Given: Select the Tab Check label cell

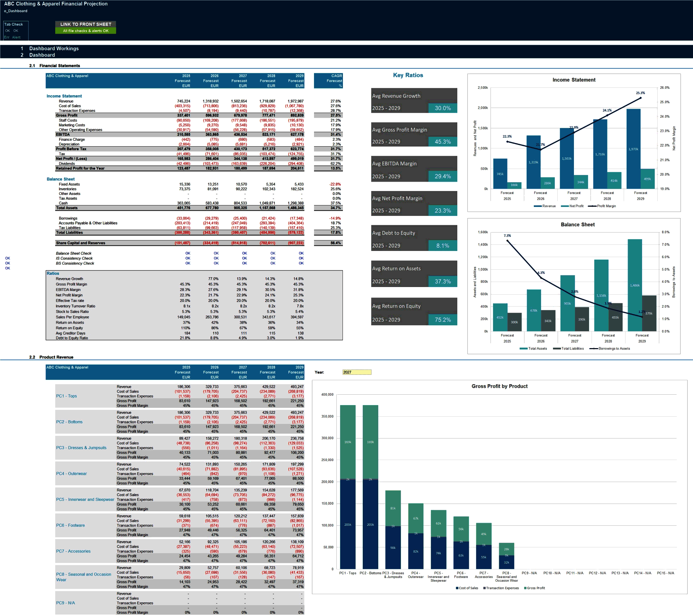Looking at the screenshot, I should point(14,24).
